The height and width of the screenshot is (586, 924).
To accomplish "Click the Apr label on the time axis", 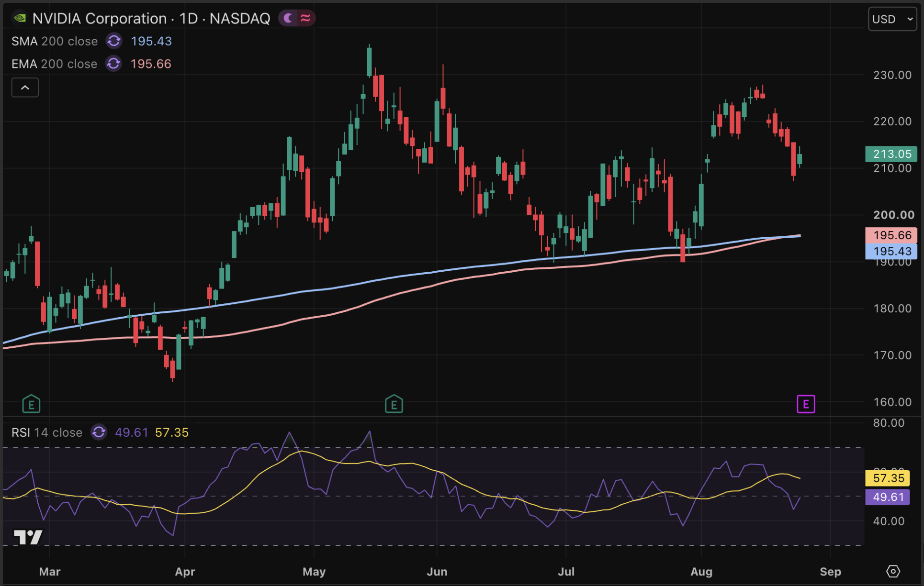I will 185,572.
